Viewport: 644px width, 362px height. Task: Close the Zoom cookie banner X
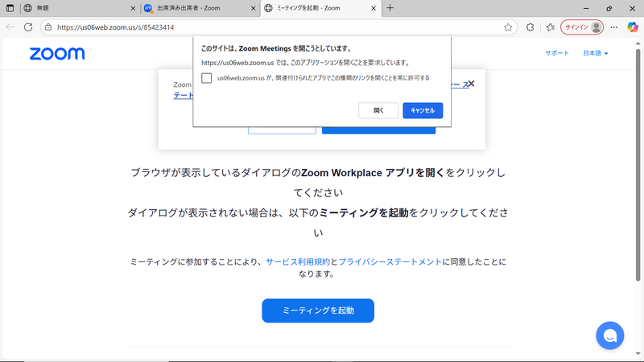point(471,84)
